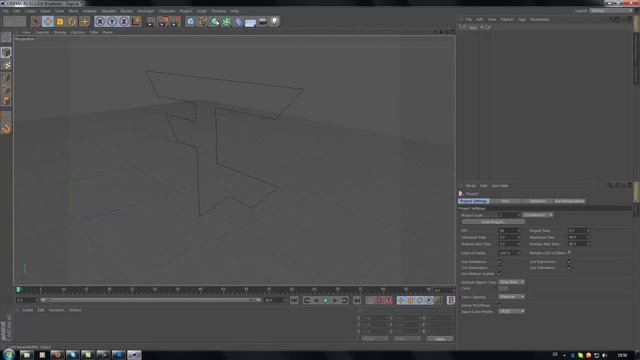Screen dimensions: 640x360
Task: Click the Scale Project button
Action: pyautogui.click(x=493, y=222)
